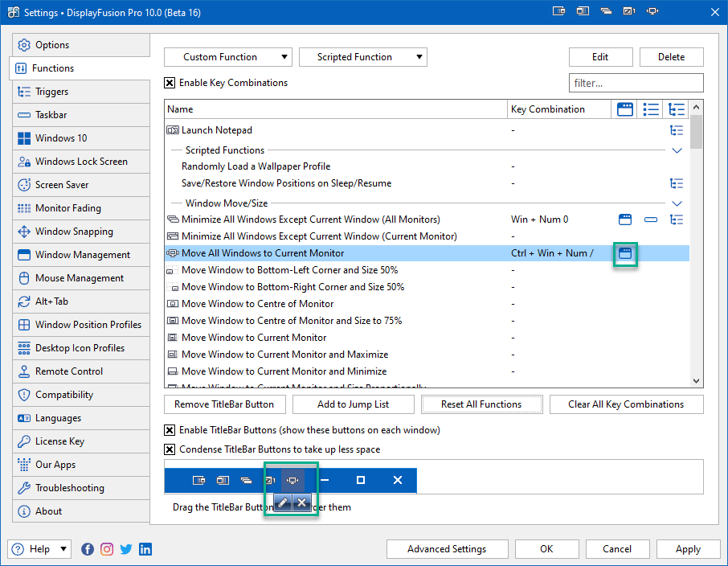Click the pencil edit icon under preview
The height and width of the screenshot is (566, 728).
click(283, 502)
